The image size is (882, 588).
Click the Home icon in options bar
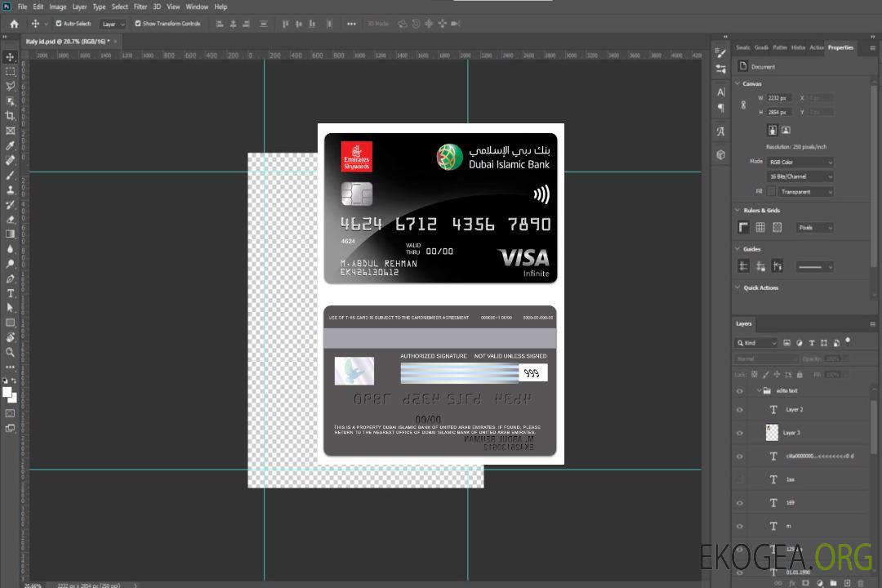click(x=14, y=24)
